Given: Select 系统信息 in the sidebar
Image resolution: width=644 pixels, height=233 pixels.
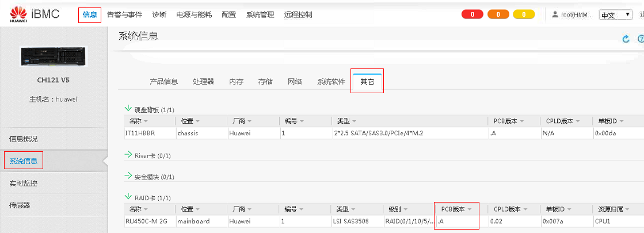Looking at the screenshot, I should tap(24, 161).
